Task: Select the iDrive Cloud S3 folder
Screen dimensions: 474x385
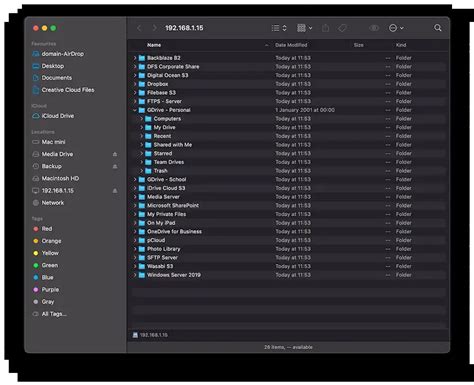Action: point(288,188)
